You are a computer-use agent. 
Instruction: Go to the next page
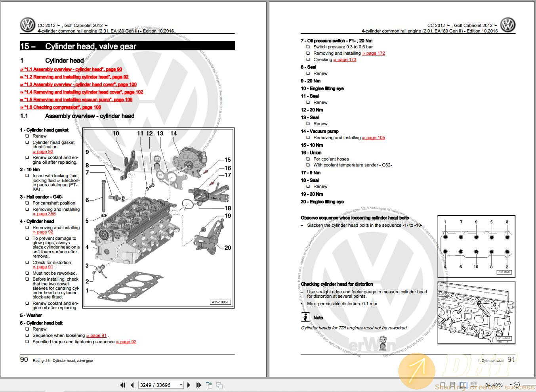(x=189, y=385)
